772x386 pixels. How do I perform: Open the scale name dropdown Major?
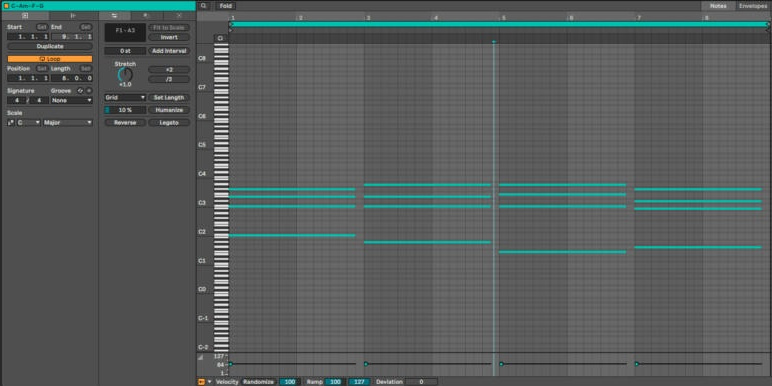click(x=67, y=123)
